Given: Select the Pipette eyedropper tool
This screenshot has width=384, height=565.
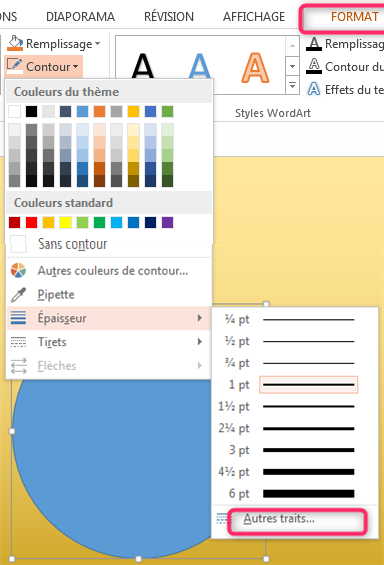Looking at the screenshot, I should point(18,294).
